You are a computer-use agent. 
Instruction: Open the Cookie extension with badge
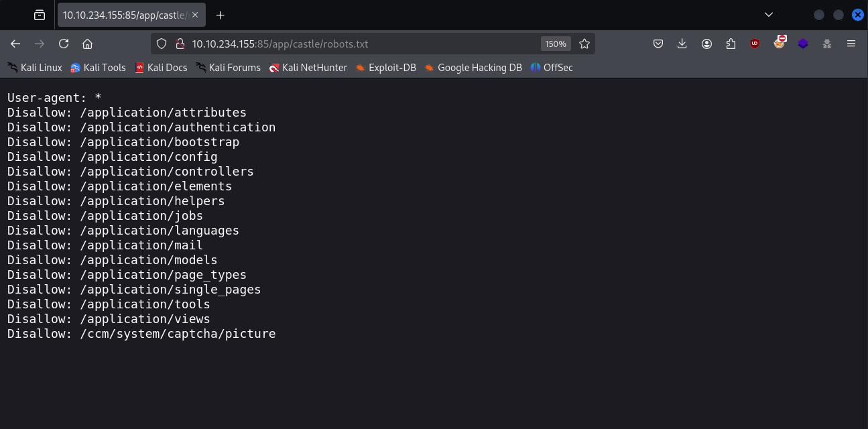click(779, 43)
